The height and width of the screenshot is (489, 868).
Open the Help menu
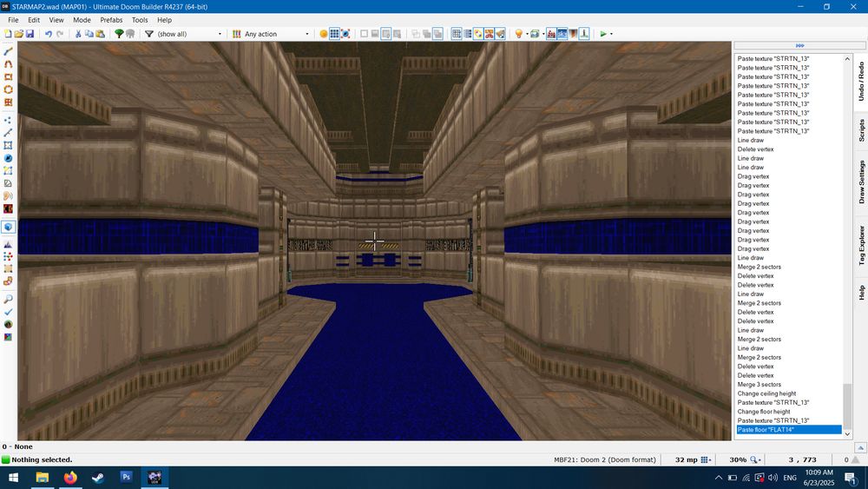click(164, 19)
